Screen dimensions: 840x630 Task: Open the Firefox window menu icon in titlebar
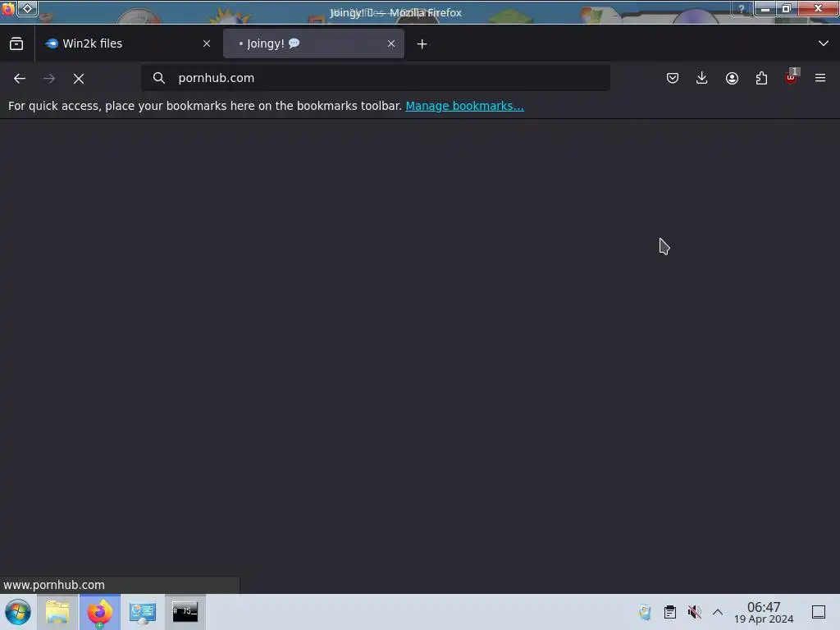coord(8,9)
